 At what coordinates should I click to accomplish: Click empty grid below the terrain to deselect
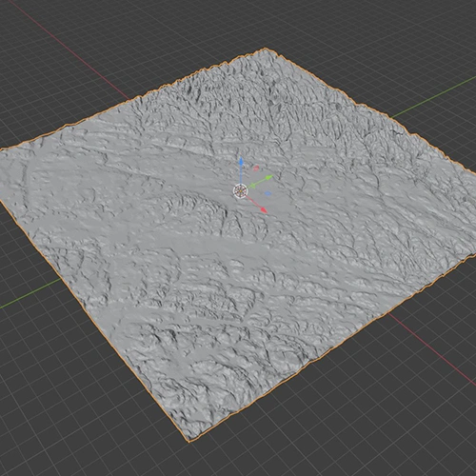coord(317,428)
